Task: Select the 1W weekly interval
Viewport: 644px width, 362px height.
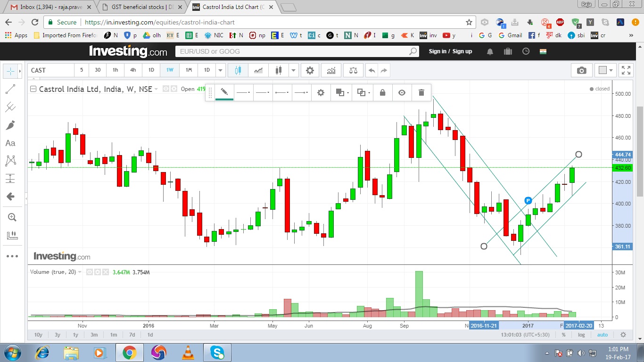Action: pyautogui.click(x=170, y=70)
